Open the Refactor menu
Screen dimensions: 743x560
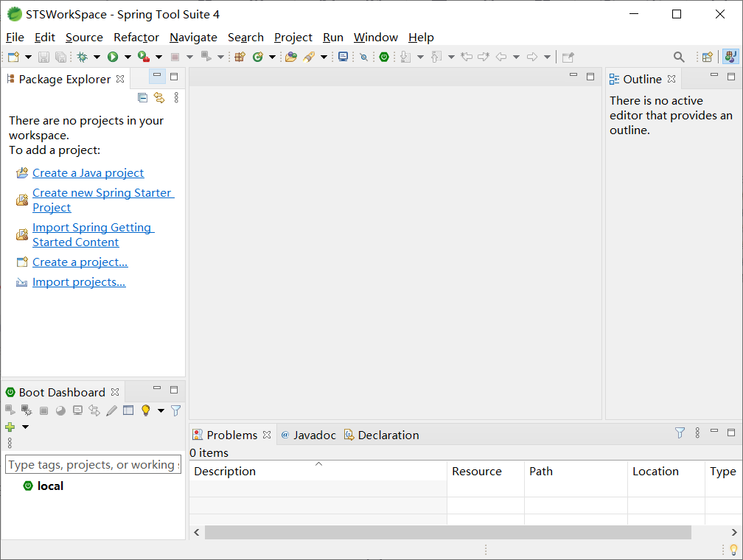pos(136,38)
